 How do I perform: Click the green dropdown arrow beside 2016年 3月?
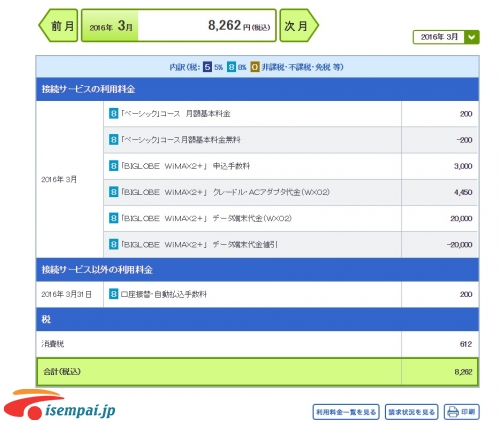tap(472, 37)
